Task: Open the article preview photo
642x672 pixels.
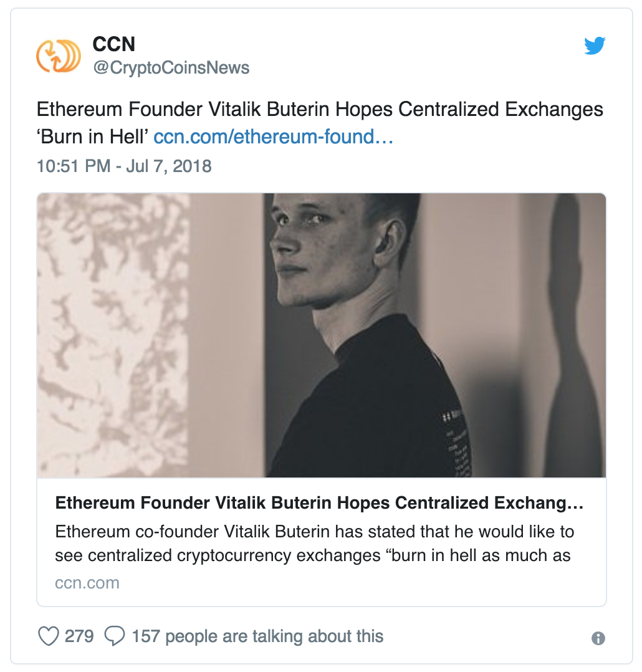Action: (x=321, y=335)
